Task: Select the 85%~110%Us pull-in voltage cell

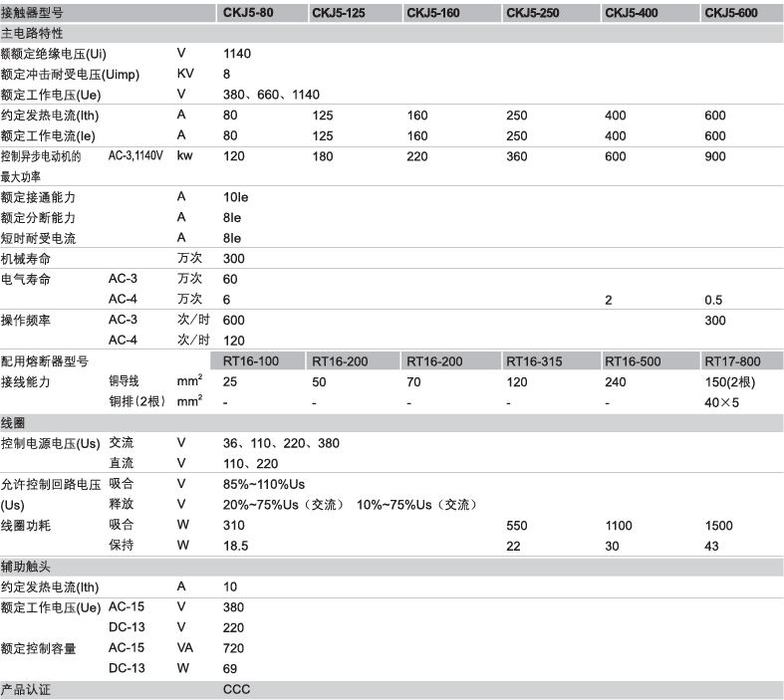Action: tap(264, 484)
